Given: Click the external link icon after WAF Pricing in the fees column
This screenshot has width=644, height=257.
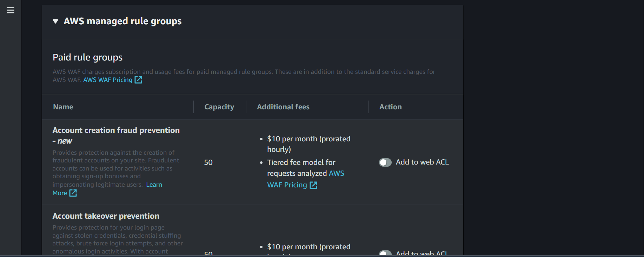Looking at the screenshot, I should click(313, 185).
